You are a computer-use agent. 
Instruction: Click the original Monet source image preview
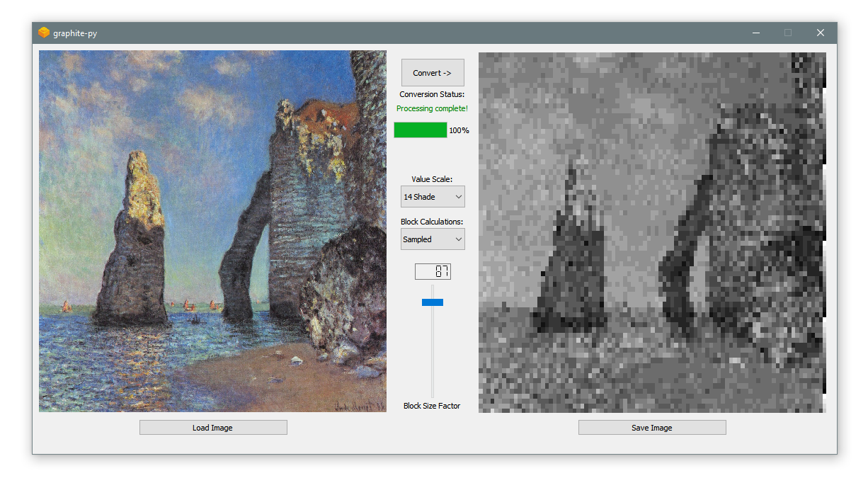pos(212,231)
